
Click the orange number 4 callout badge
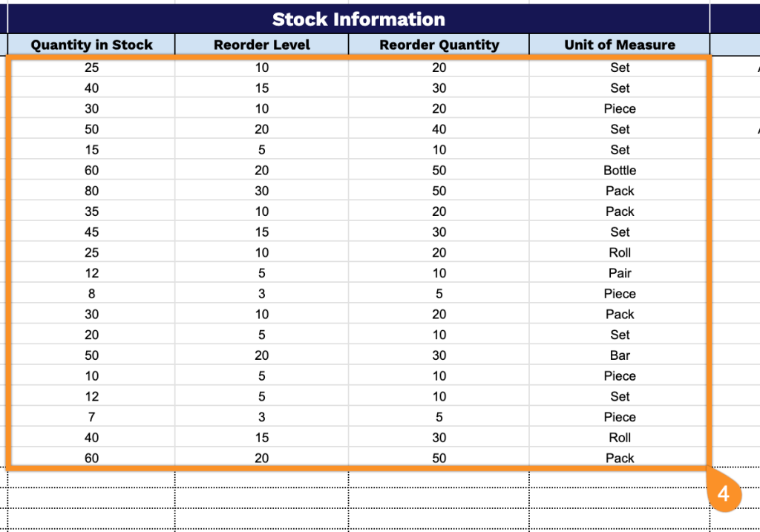724,492
